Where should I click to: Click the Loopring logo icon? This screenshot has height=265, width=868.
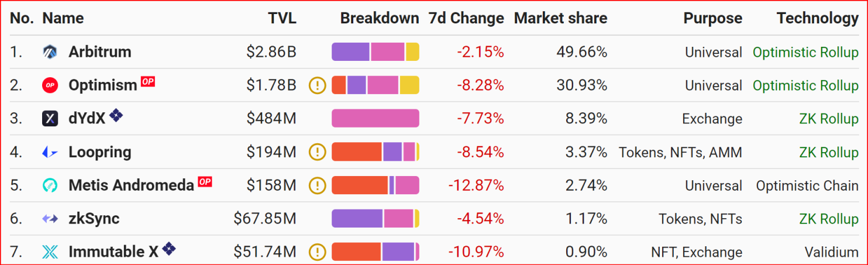point(50,152)
